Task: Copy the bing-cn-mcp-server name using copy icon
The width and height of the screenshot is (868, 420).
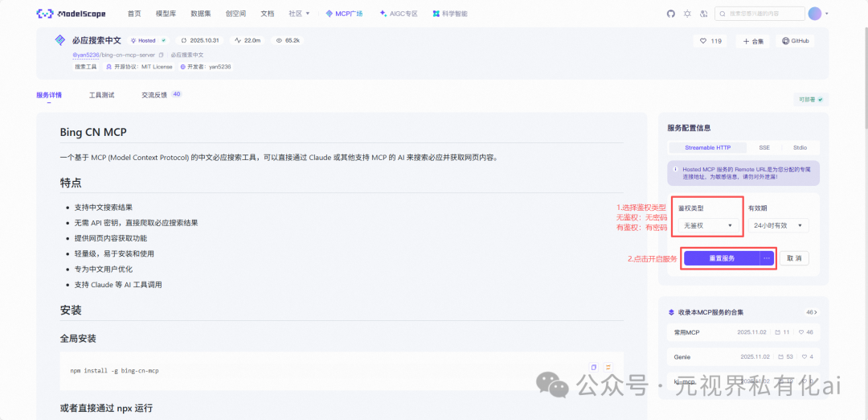Action: [x=161, y=55]
